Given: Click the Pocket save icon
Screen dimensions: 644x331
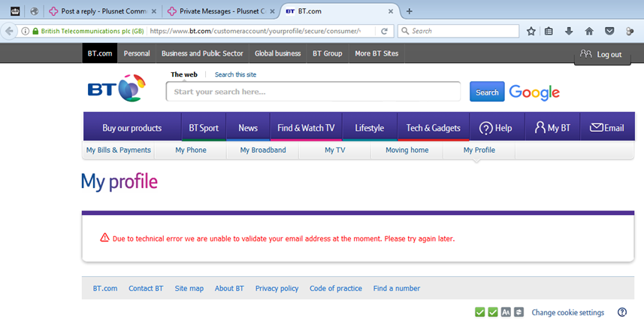Looking at the screenshot, I should pos(609,31).
